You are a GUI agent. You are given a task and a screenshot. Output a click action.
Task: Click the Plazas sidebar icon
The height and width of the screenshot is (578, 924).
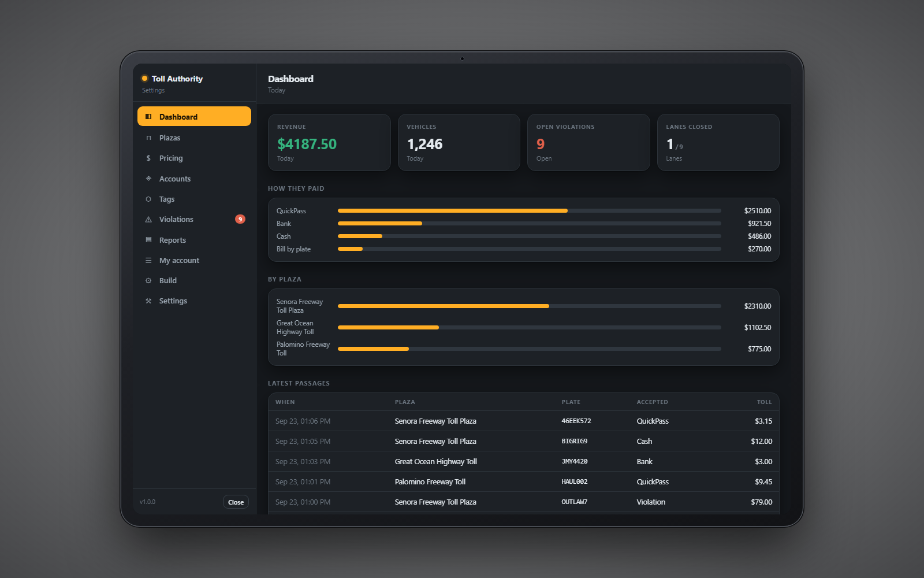pos(148,138)
